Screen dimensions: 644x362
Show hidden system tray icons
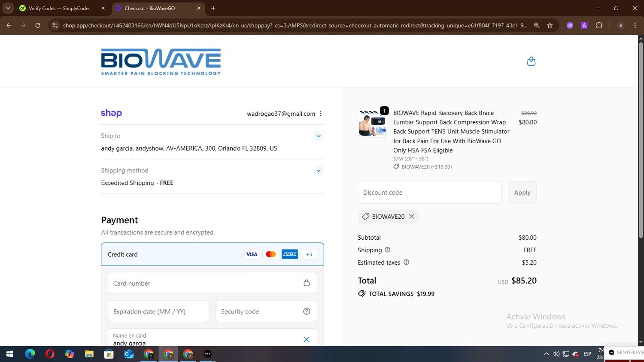point(546,354)
